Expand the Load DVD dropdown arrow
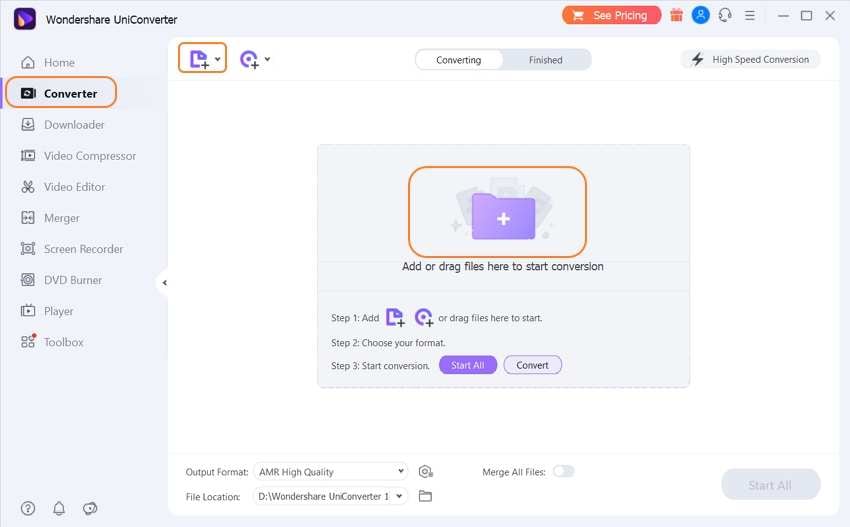The image size is (850, 527). tap(267, 59)
